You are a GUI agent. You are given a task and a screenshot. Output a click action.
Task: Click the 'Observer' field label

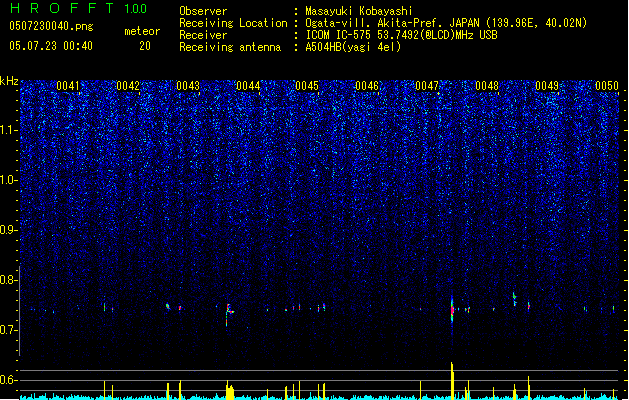[203, 11]
